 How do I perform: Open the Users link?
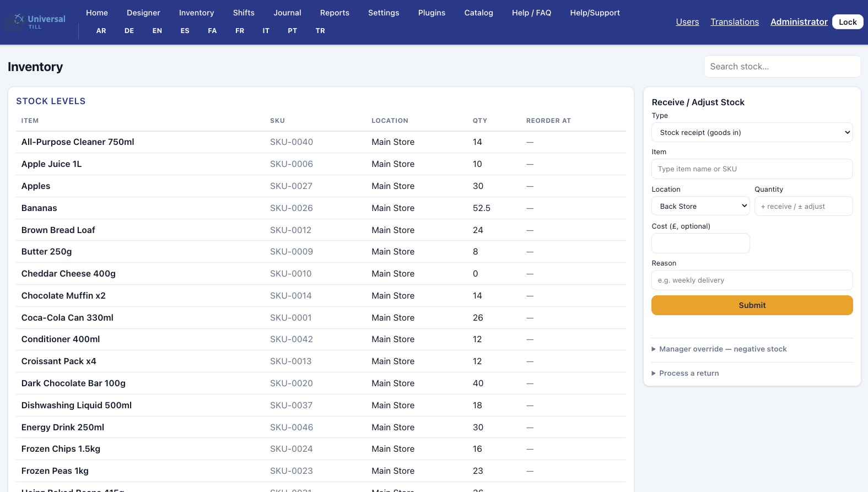(x=687, y=22)
